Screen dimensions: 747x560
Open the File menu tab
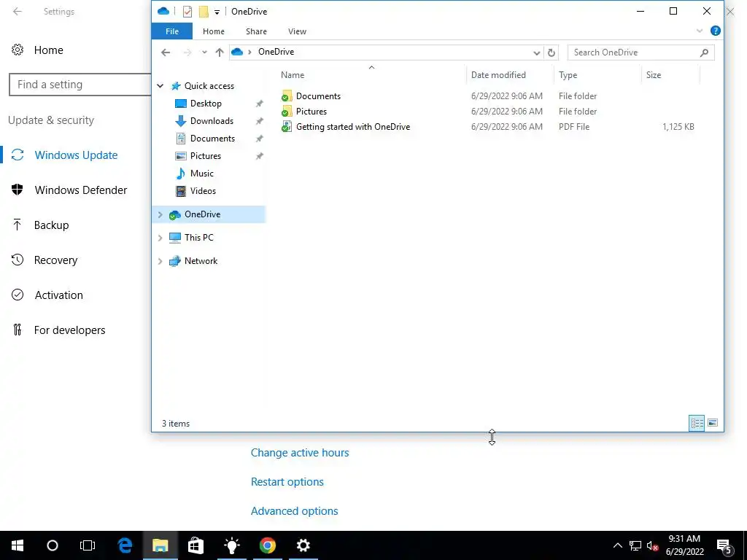(172, 31)
